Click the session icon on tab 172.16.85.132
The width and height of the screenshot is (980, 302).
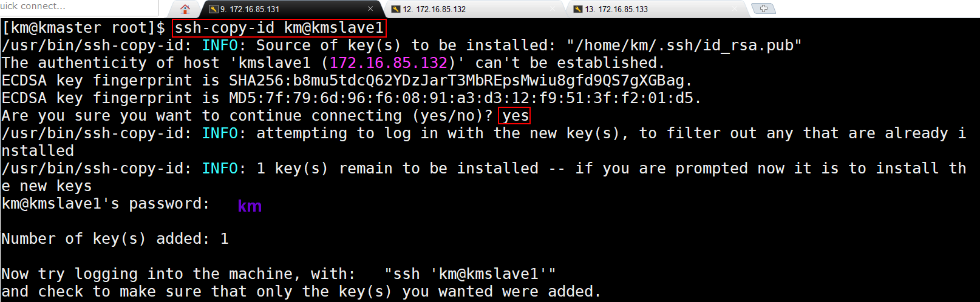point(396,9)
